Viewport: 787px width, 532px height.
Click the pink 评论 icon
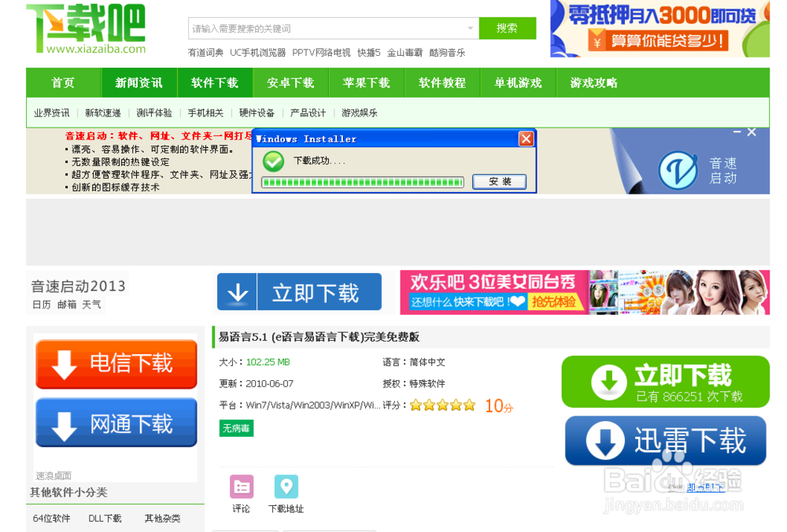click(242, 487)
